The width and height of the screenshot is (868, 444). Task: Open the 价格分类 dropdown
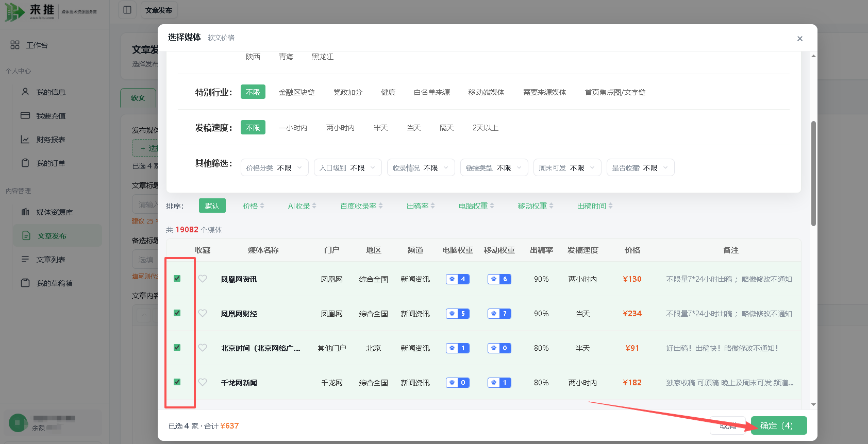point(275,167)
